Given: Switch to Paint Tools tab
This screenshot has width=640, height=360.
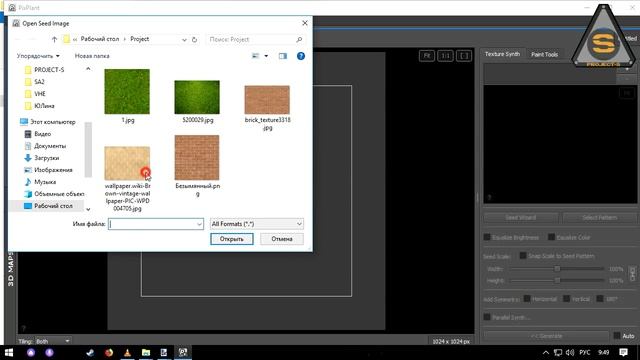Looking at the screenshot, I should 544,54.
